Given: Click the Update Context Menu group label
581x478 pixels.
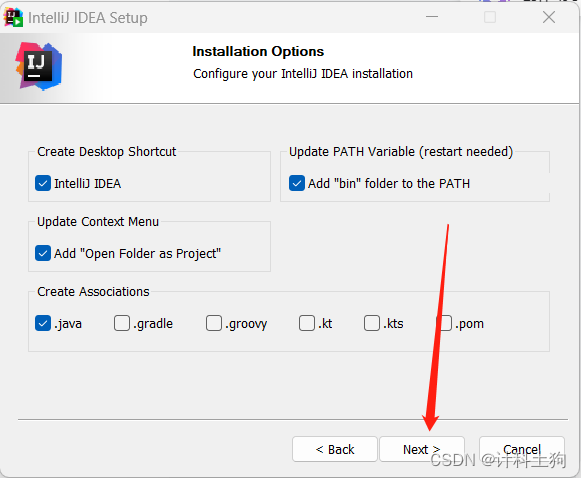Looking at the screenshot, I should click(x=98, y=222).
